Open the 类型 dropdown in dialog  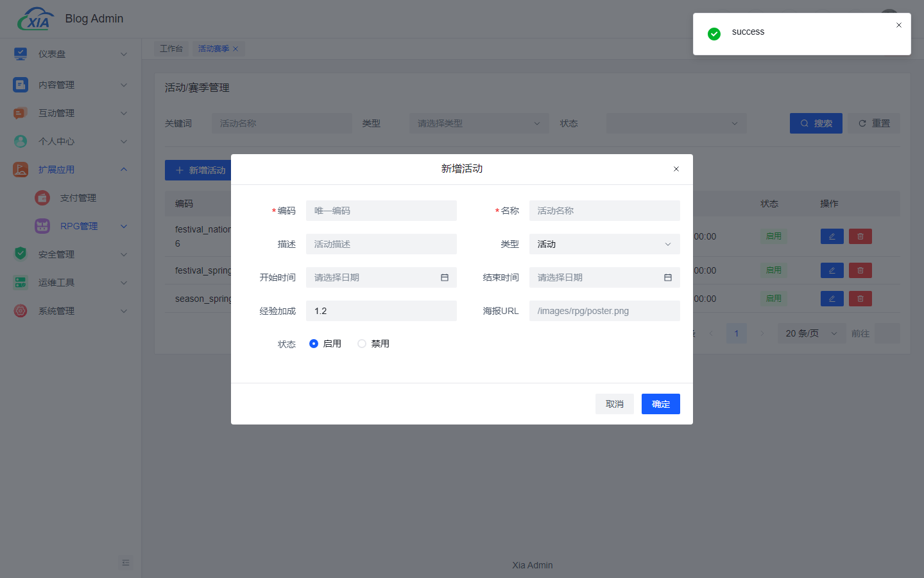coord(604,244)
